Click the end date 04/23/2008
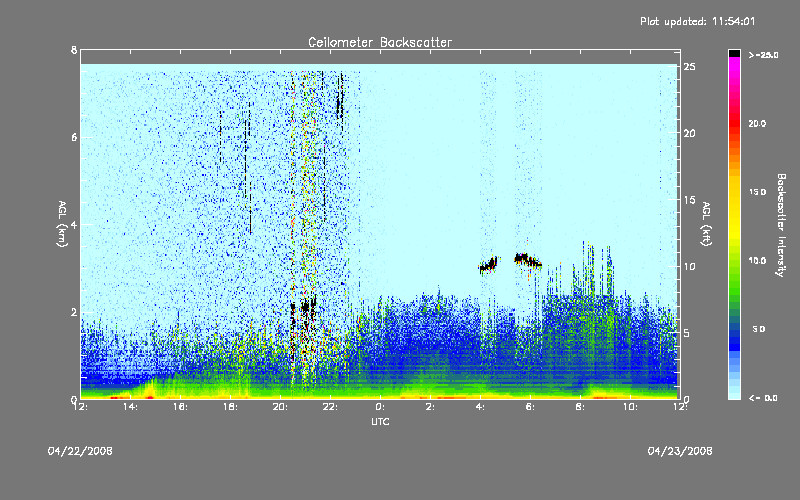 pos(680,451)
